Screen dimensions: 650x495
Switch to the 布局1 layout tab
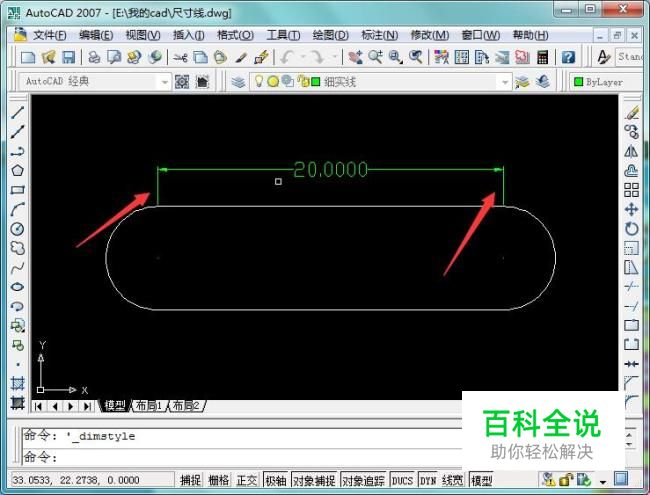(149, 405)
